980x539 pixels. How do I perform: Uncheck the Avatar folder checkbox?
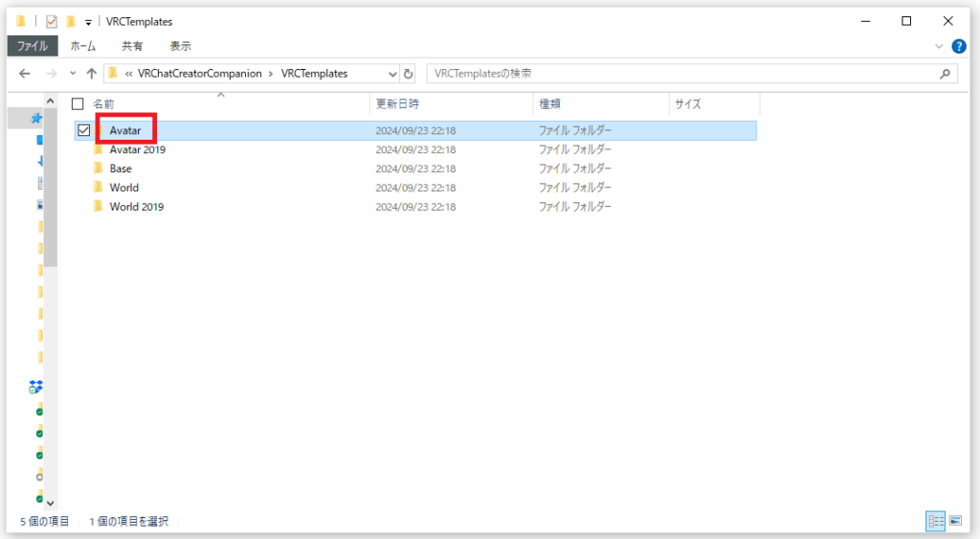84,130
